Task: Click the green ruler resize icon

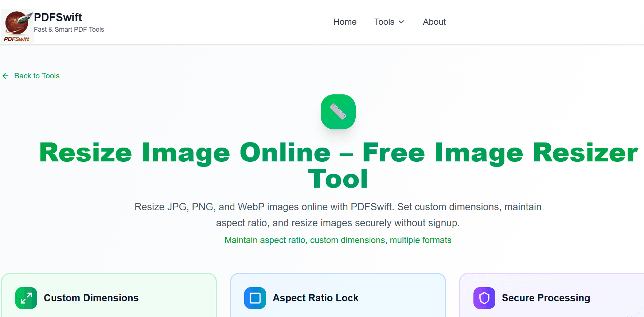Action: coord(338,112)
